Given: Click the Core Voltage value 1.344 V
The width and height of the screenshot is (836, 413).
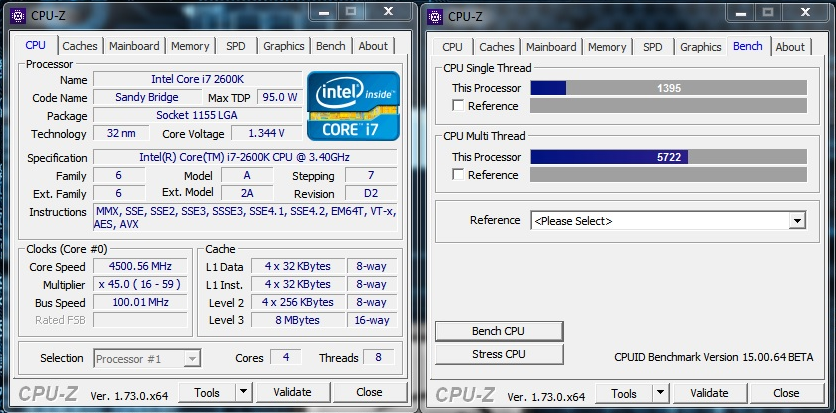Looking at the screenshot, I should pos(267,133).
